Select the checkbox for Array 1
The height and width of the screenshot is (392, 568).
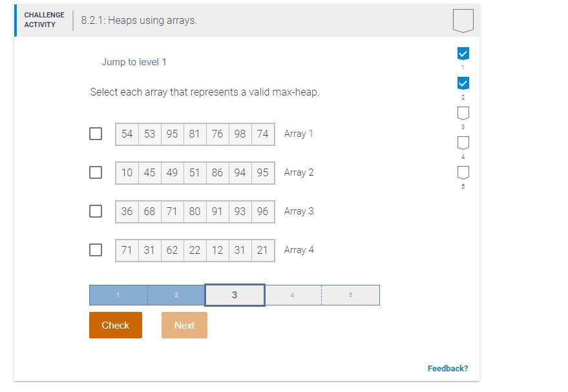point(96,134)
